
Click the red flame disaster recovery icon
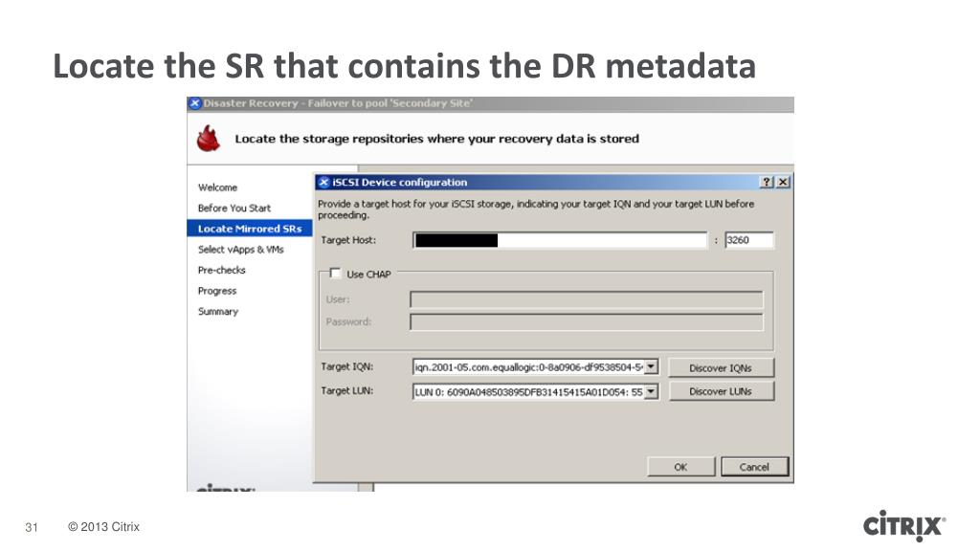(x=209, y=139)
